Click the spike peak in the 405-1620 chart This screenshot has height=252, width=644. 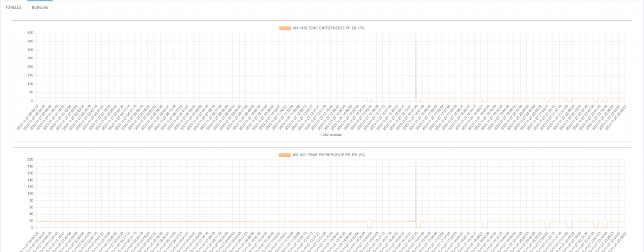click(x=416, y=39)
